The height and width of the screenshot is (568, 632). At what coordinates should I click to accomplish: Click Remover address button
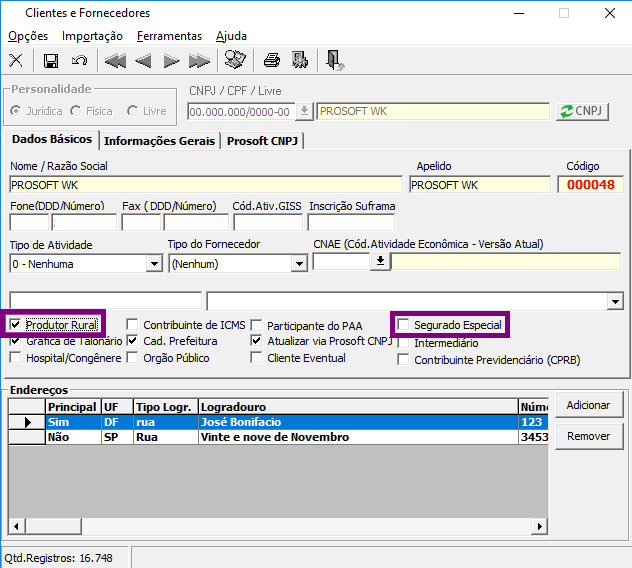[x=588, y=436]
